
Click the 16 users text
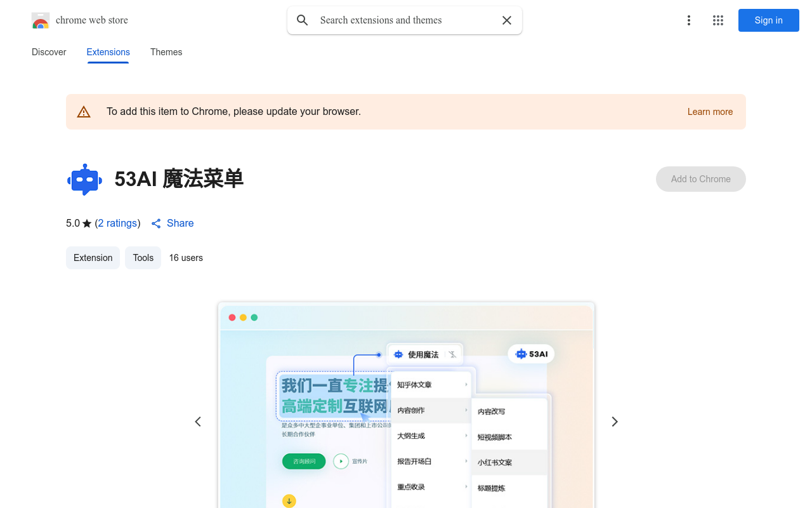tap(186, 258)
